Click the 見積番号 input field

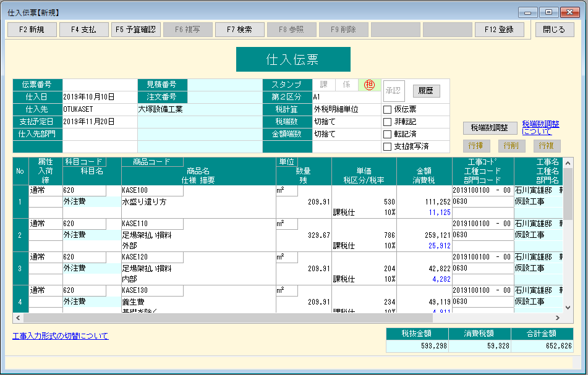(x=224, y=85)
